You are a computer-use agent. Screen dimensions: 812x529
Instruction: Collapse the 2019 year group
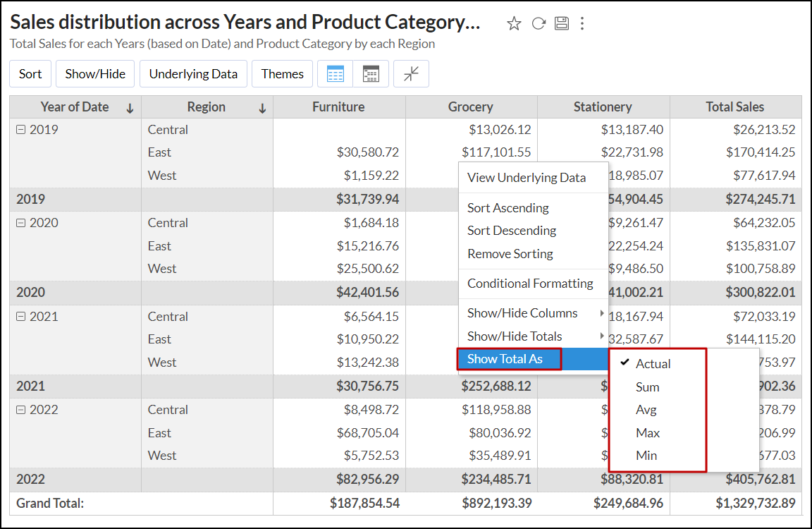[20, 130]
